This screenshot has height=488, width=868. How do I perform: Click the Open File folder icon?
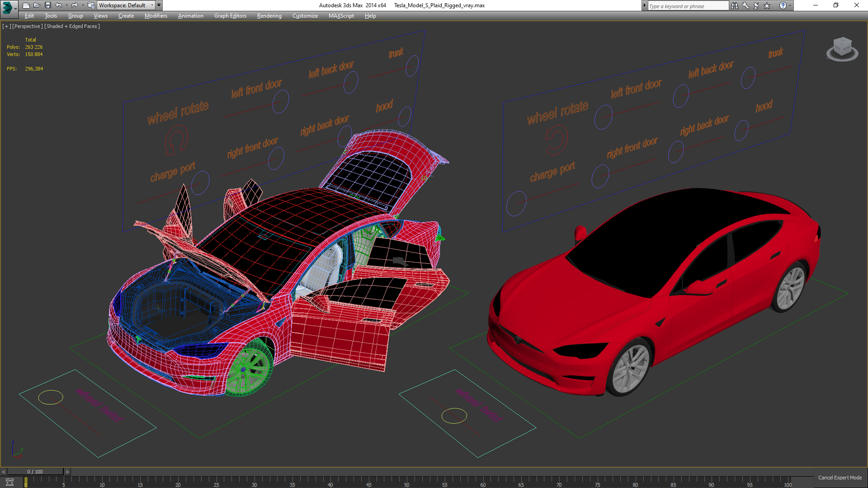click(x=37, y=5)
